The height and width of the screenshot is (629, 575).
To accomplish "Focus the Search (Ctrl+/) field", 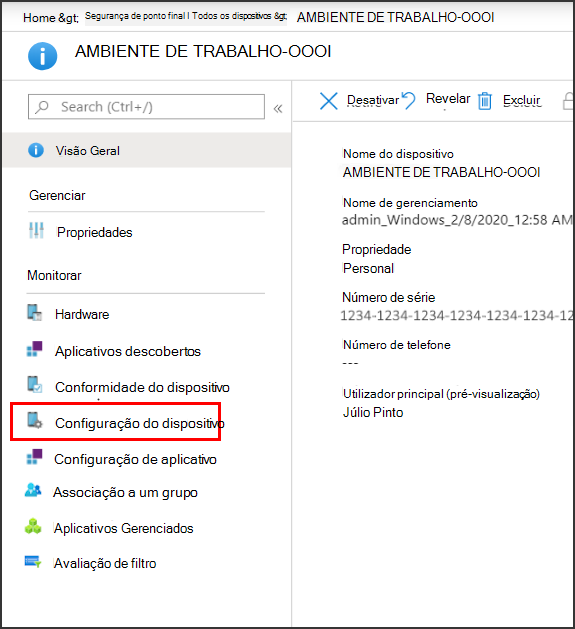I will point(146,107).
